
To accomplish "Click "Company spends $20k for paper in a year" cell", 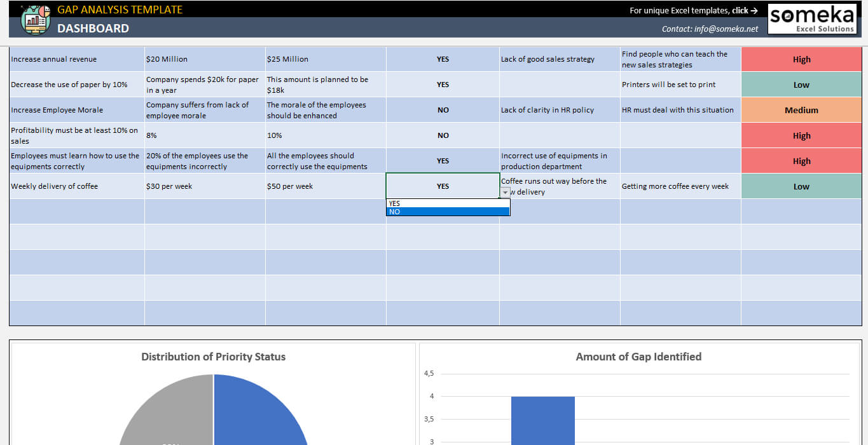I will (205, 85).
